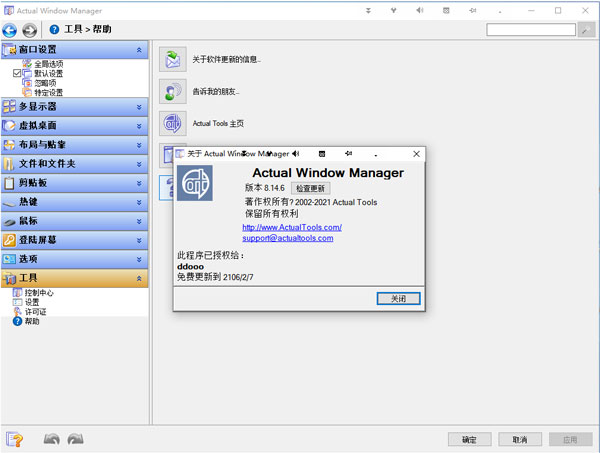
Task: Click the speaker icon in About dialog title bar
Action: [295, 154]
